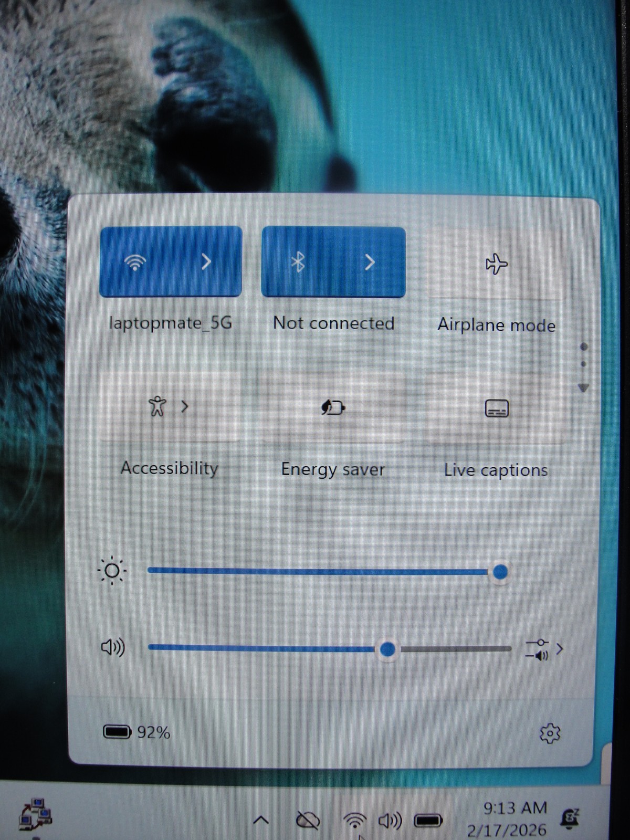This screenshot has width=630, height=840.
Task: Click taskbar Wi-Fi tray icon
Action: tap(355, 820)
